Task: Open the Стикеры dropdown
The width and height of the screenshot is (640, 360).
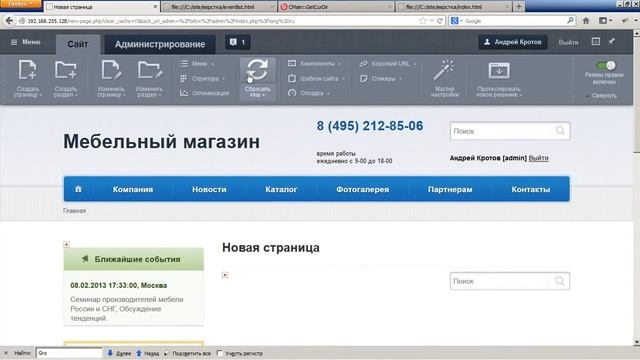Action: pyautogui.click(x=380, y=78)
